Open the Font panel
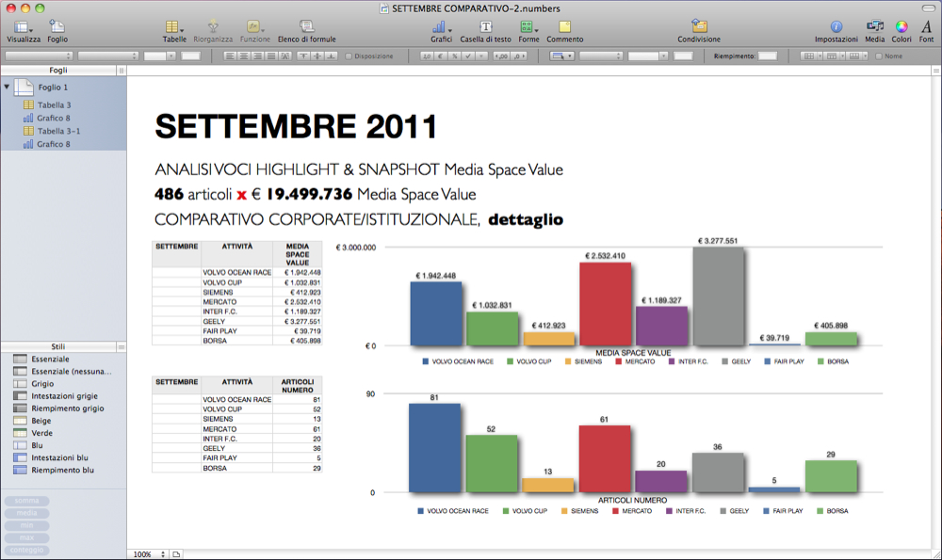The width and height of the screenshot is (942, 560). click(926, 27)
